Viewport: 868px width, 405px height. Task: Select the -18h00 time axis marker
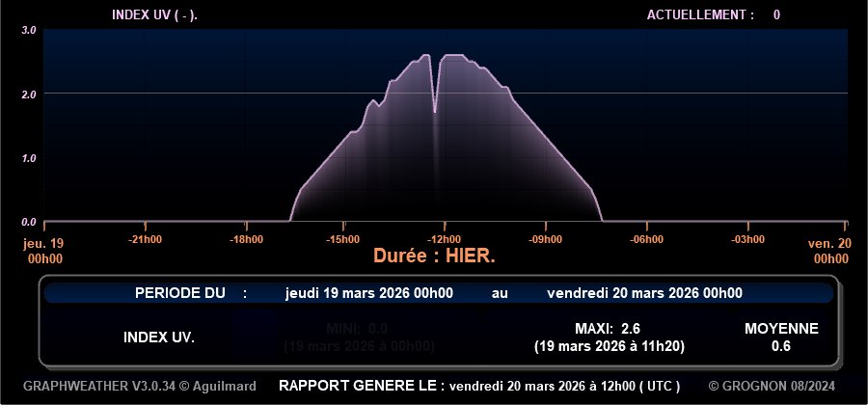[246, 239]
